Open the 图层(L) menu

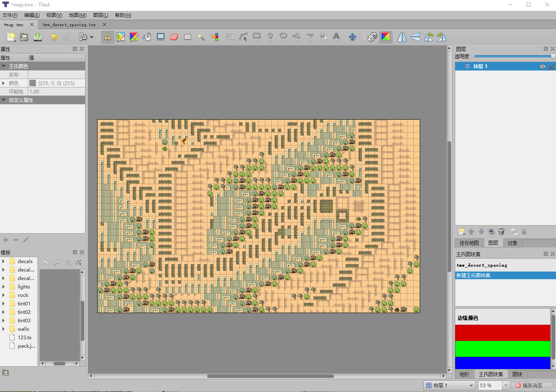[100, 15]
